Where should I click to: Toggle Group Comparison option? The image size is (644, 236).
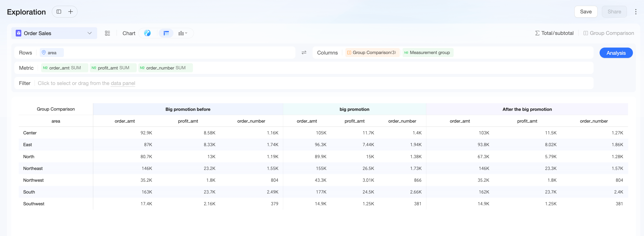pos(609,33)
